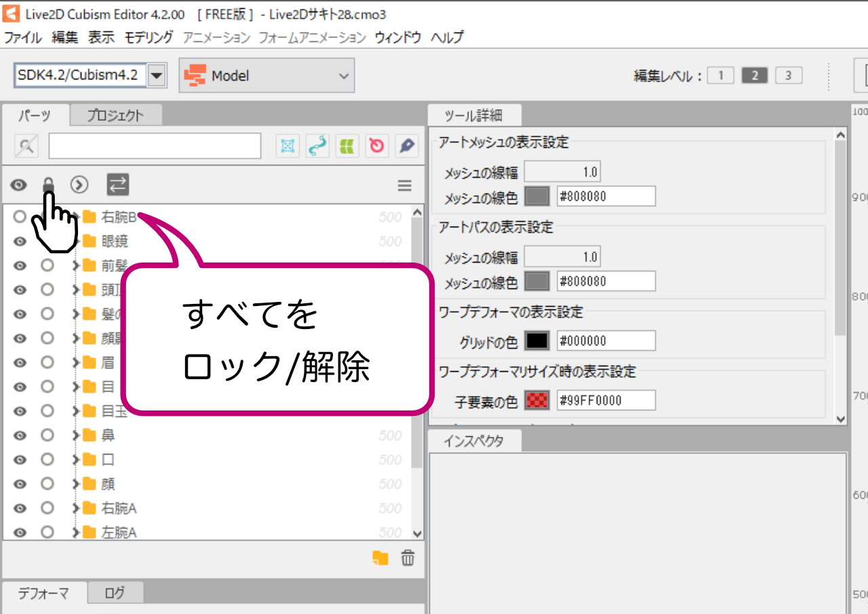Toggle the lock circle on 顔 row
868x614 pixels.
(x=47, y=484)
